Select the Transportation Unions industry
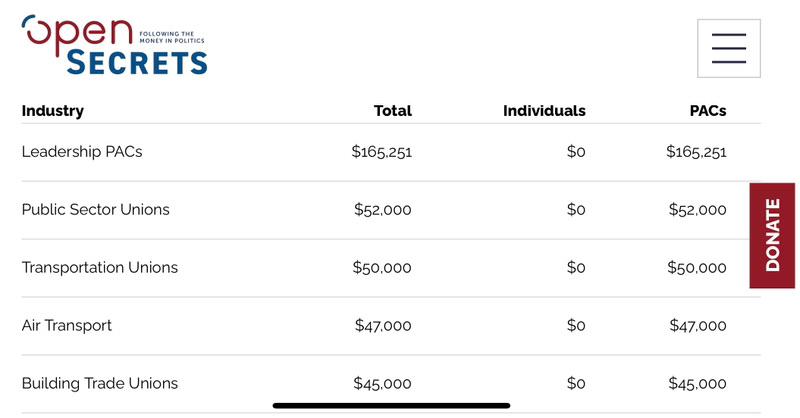 [99, 267]
